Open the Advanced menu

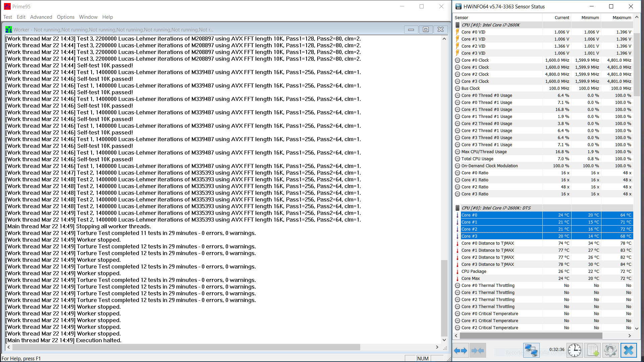[x=41, y=17]
